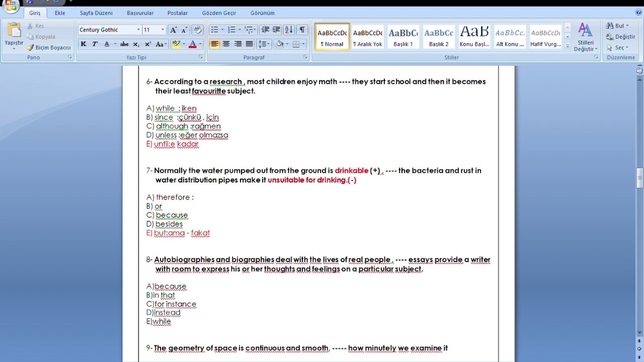Apply strikethrough with the abc button
The width and height of the screenshot is (644, 362).
coord(124,44)
